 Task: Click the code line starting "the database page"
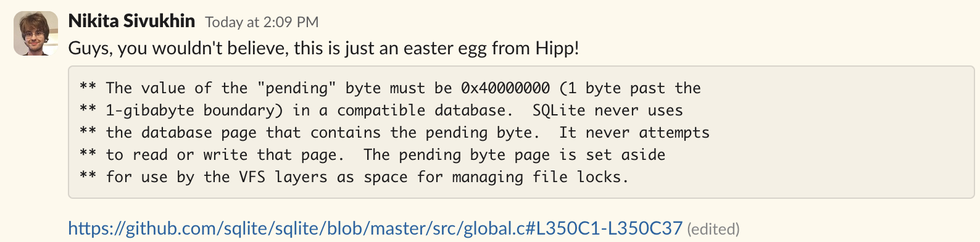pos(394,133)
